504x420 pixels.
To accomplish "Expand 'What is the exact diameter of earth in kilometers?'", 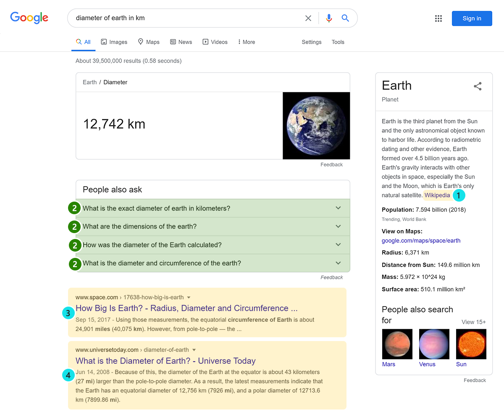I will point(213,208).
